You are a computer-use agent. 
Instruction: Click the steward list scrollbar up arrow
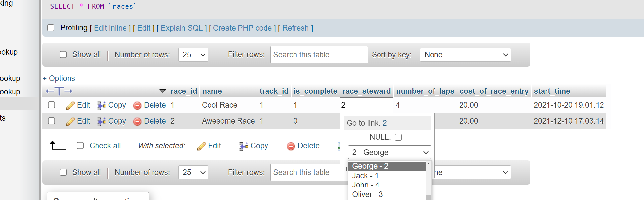pos(428,164)
